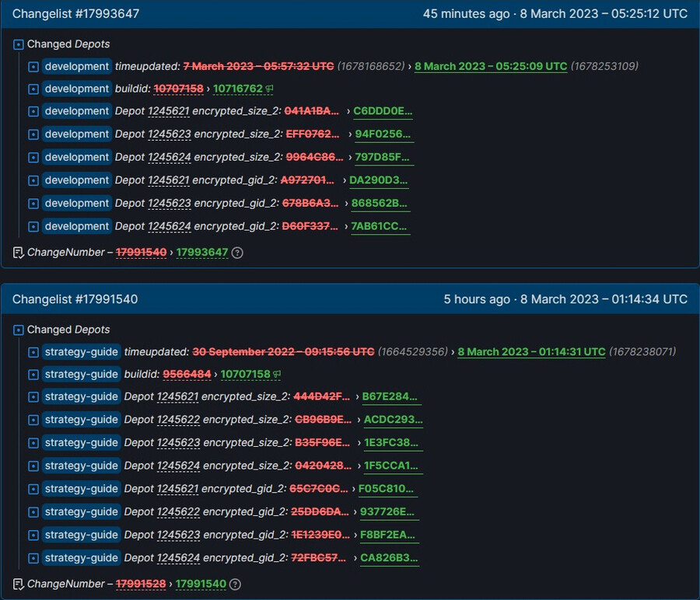Click the ChangeNumber clipboard icon in Changelist #17991540

tap(17, 584)
